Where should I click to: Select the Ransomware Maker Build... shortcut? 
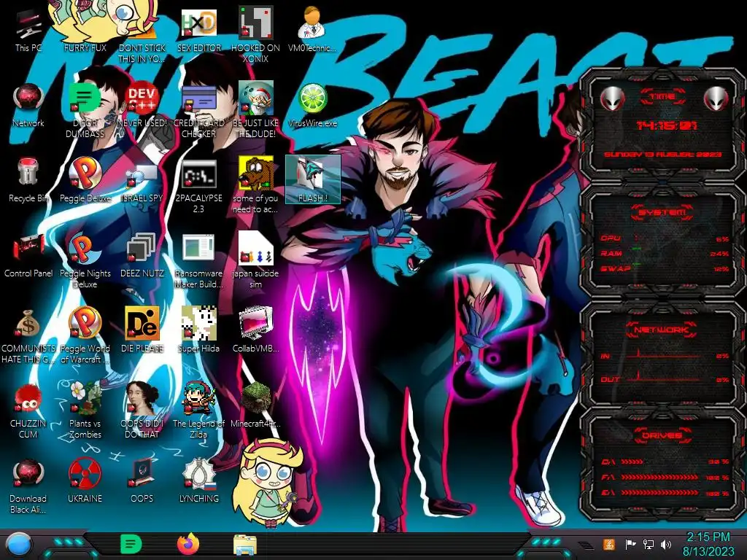click(x=199, y=261)
